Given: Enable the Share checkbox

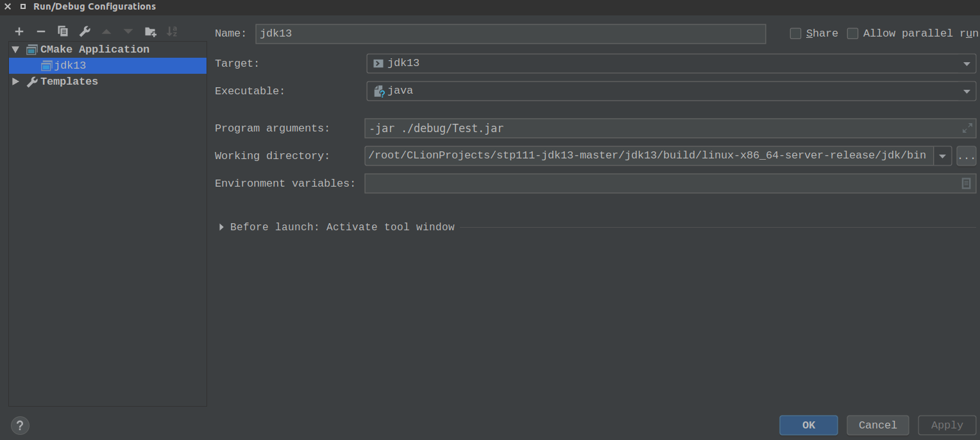Looking at the screenshot, I should [x=796, y=33].
